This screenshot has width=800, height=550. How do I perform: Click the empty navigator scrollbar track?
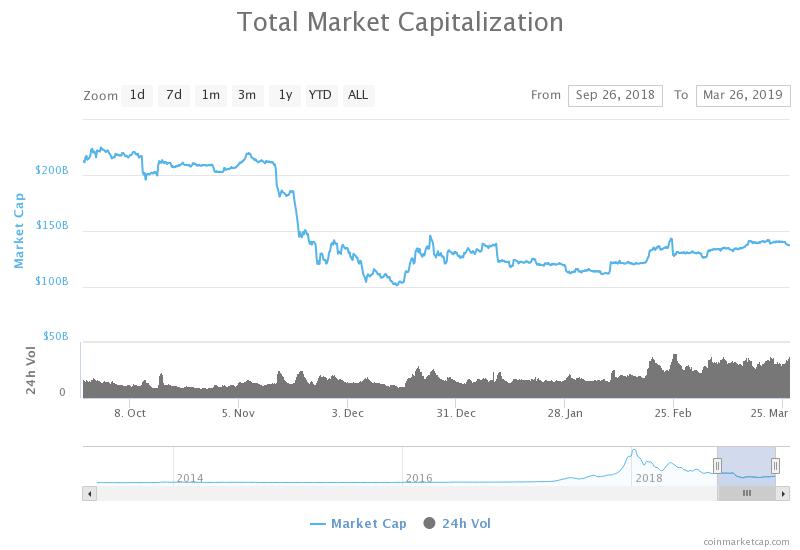pyautogui.click(x=407, y=493)
